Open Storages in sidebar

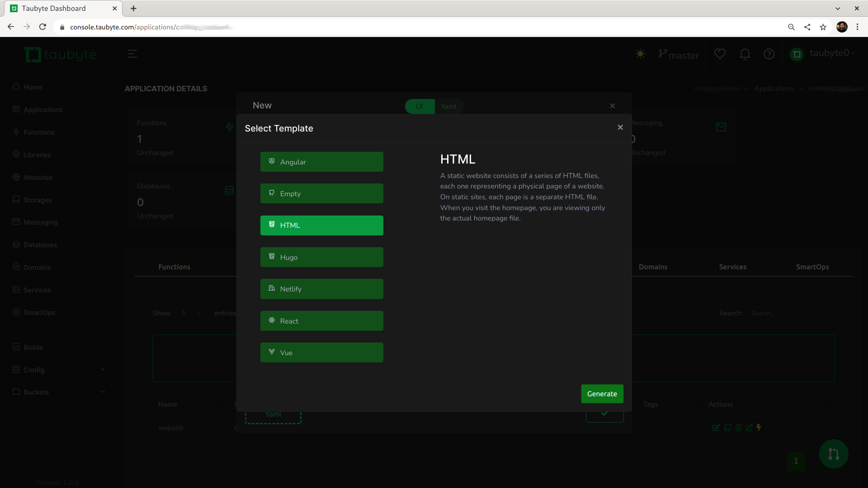click(32, 200)
